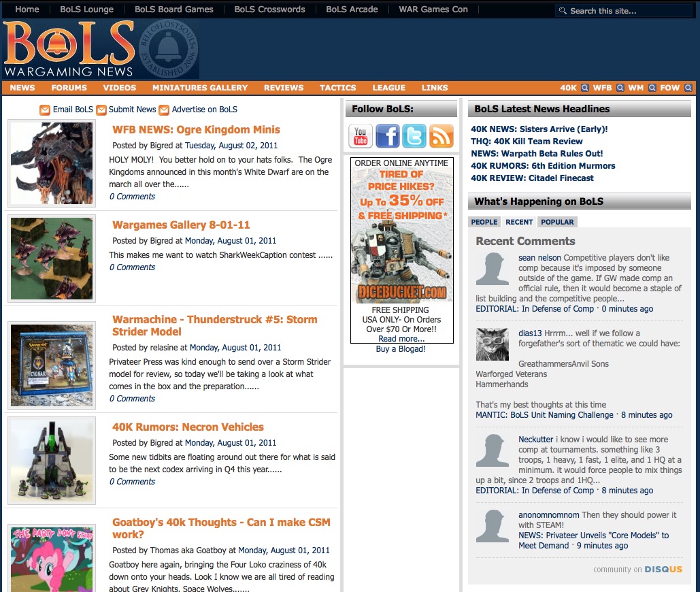Click the envelope icon beside Email BoLS

(x=45, y=110)
